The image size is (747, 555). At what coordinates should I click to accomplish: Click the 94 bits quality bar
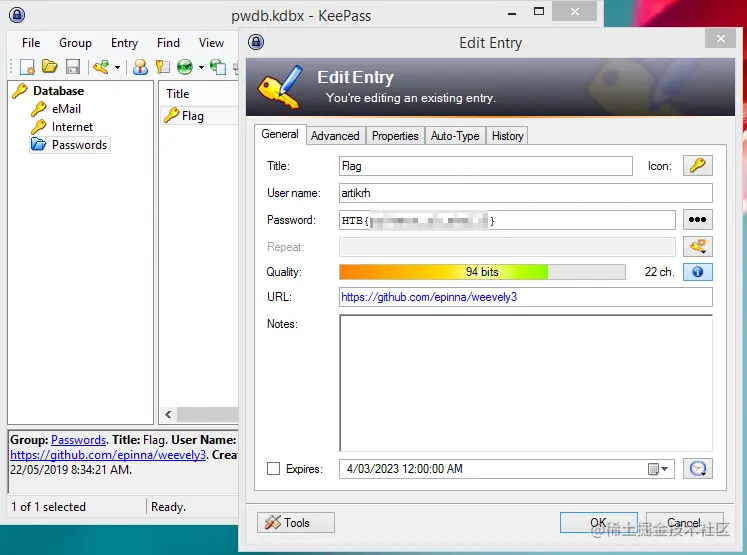click(x=482, y=272)
